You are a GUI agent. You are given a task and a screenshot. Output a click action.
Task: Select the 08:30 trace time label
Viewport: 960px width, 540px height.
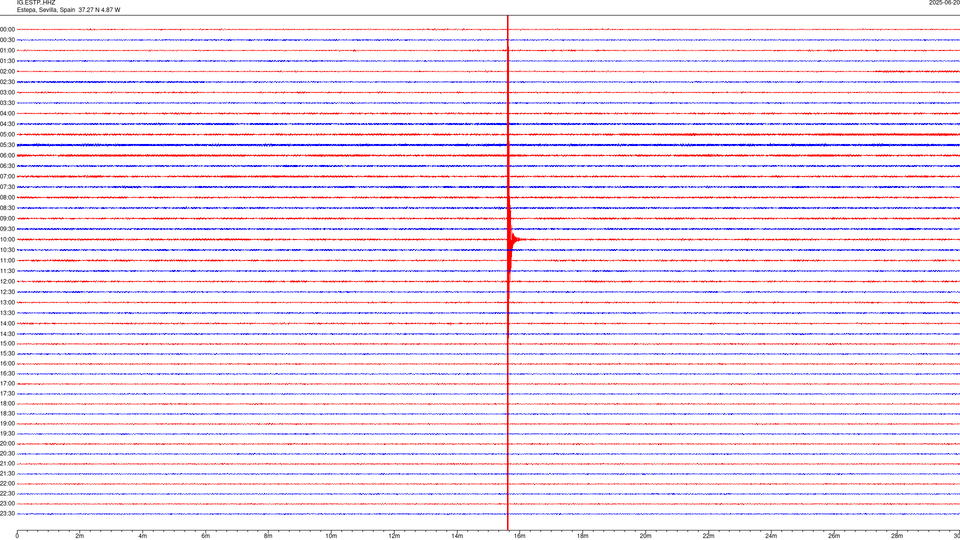[x=7, y=208]
